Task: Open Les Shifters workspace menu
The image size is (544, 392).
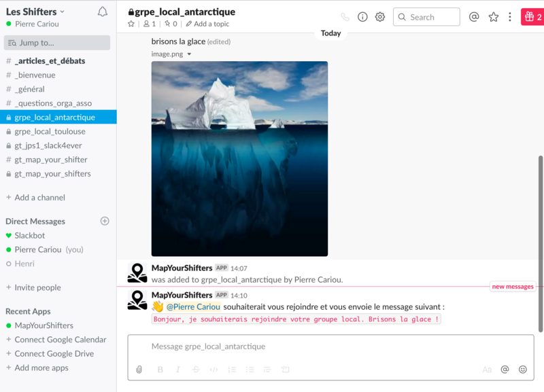Action: point(35,12)
